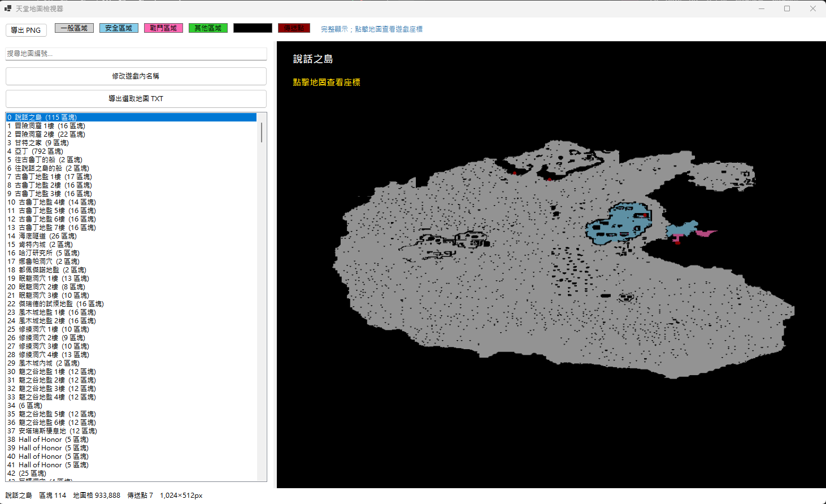Viewport: 826px width, 504px height.
Task: Click the 修改遊戲內名稱 button
Action: tap(136, 76)
